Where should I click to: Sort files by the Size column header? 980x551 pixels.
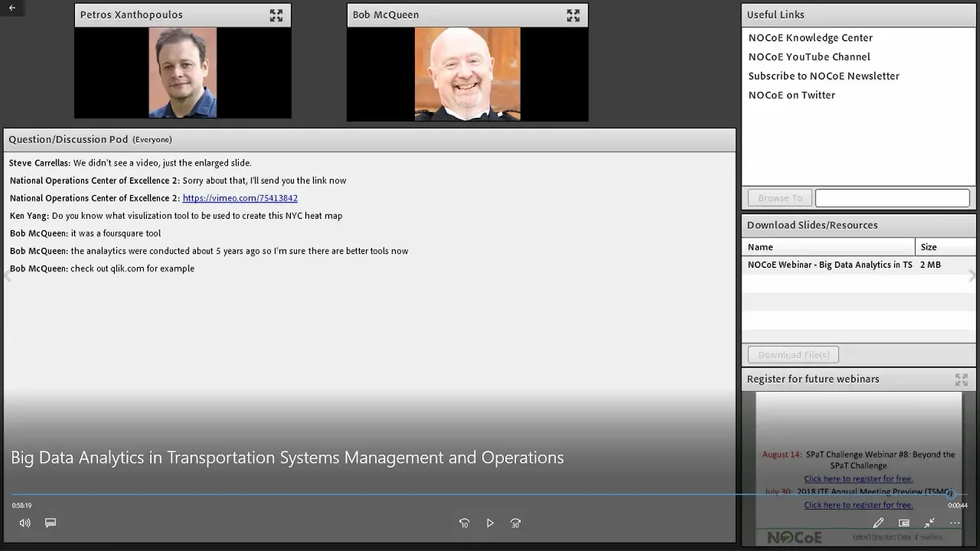point(946,247)
